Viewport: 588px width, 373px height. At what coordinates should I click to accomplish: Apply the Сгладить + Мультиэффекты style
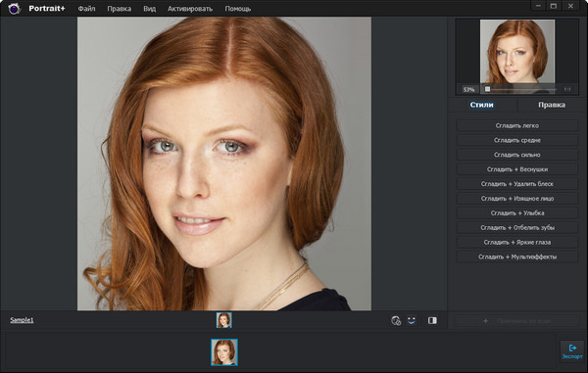coord(517,256)
